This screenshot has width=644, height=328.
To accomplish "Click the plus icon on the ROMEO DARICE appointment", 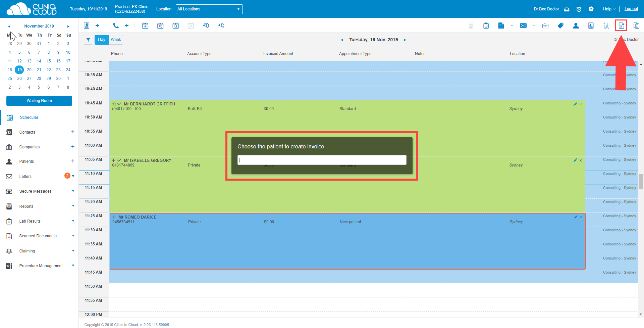I will 114,217.
